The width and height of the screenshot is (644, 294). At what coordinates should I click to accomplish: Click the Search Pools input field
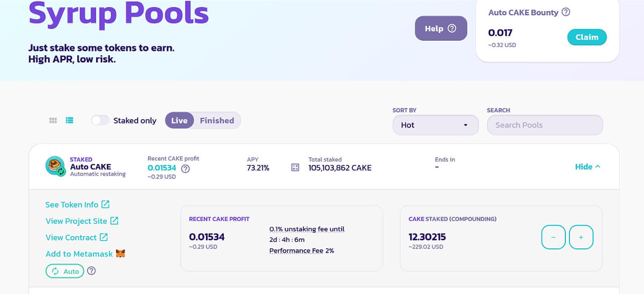[x=545, y=125]
